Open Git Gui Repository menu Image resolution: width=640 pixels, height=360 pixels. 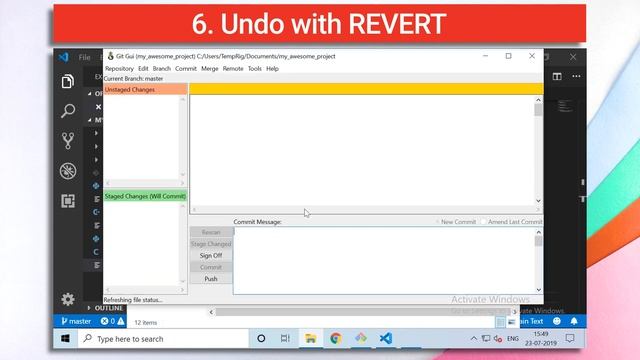[119, 69]
